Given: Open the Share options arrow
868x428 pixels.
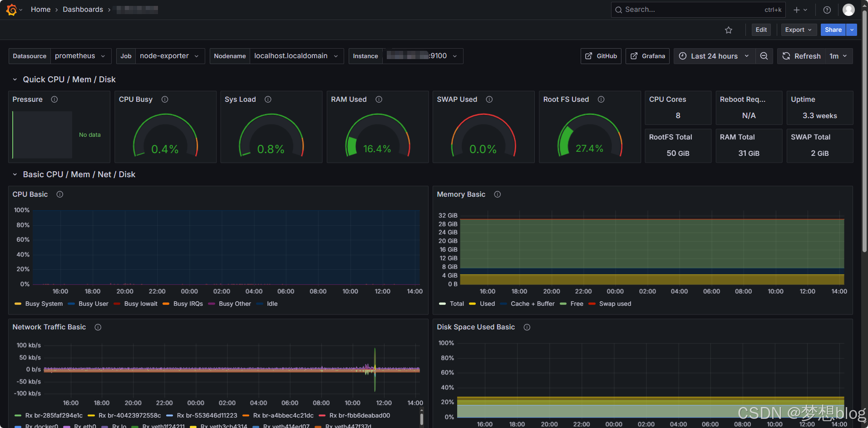Looking at the screenshot, I should pyautogui.click(x=852, y=30).
